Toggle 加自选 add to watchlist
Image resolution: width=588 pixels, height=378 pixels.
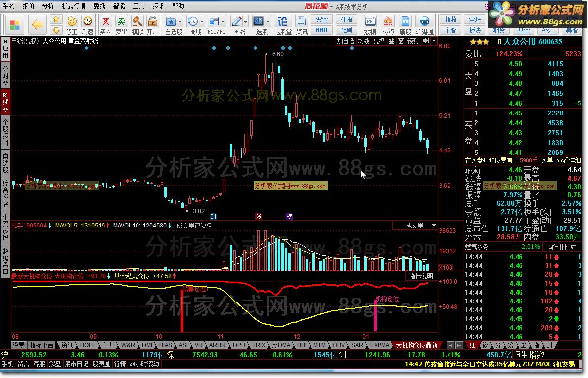pyautogui.click(x=346, y=41)
